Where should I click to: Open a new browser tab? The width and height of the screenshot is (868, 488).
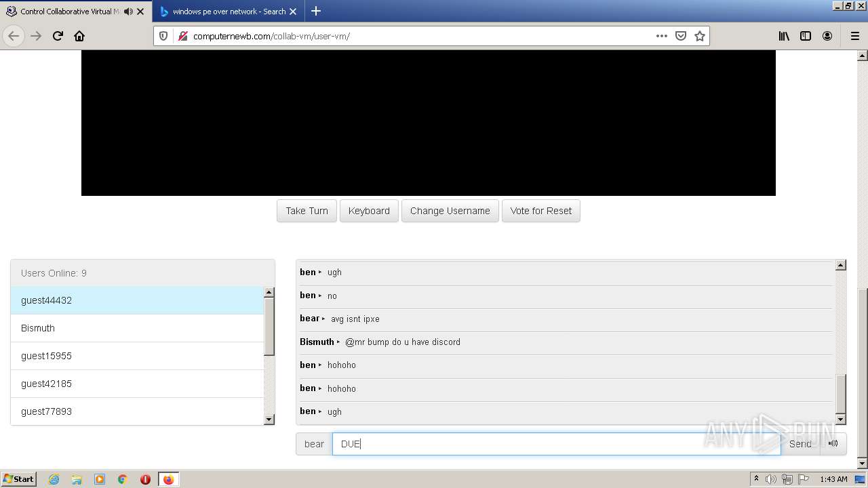pos(316,12)
